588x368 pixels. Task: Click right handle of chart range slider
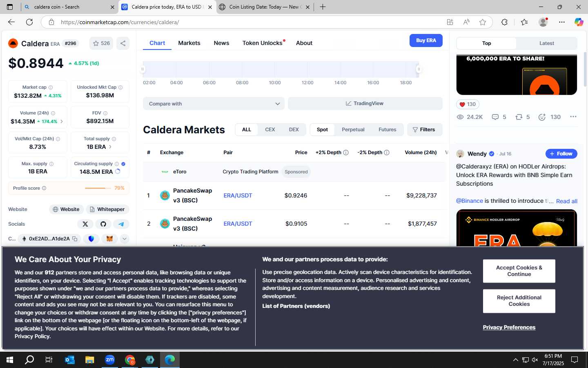point(419,70)
